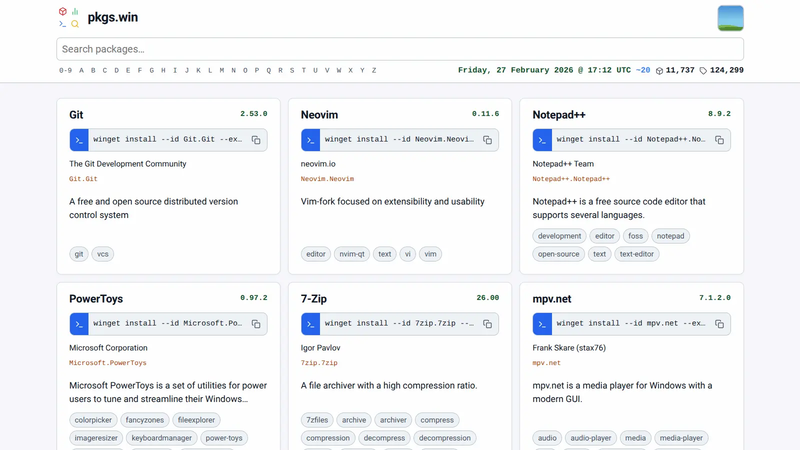
Task: Select the 'fileexplorer' tag
Action: 196,420
